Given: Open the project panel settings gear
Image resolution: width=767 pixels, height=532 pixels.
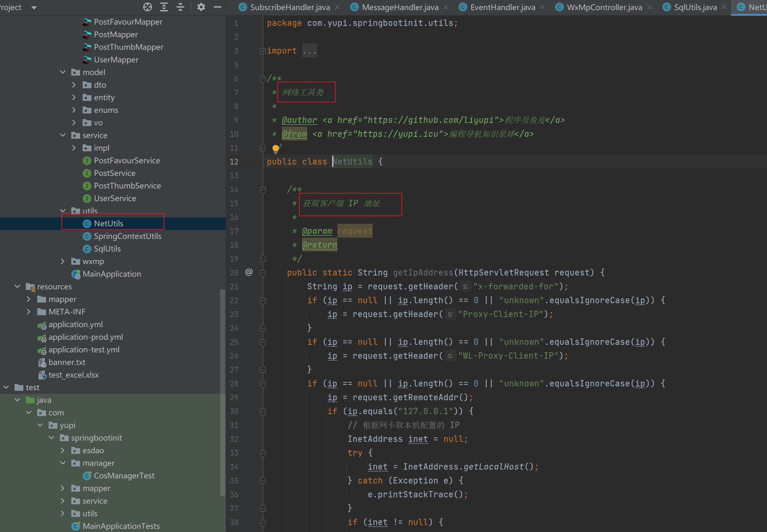Looking at the screenshot, I should (x=201, y=7).
